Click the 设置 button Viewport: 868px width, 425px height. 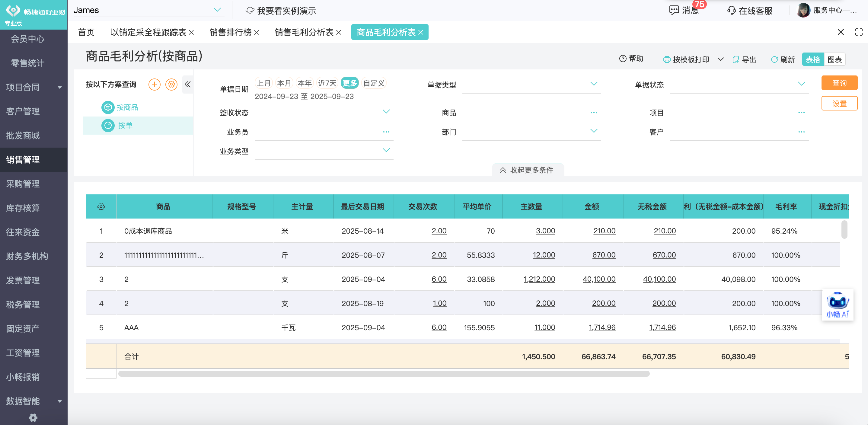click(x=839, y=103)
